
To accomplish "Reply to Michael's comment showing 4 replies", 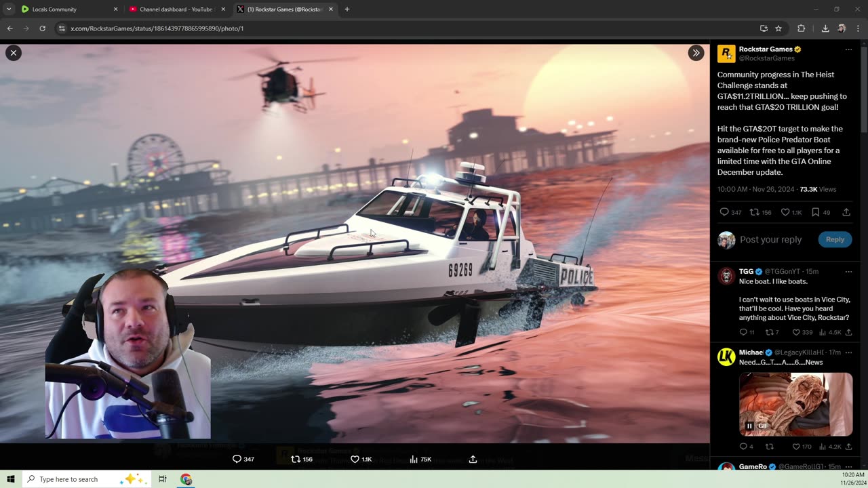I will [746, 447].
